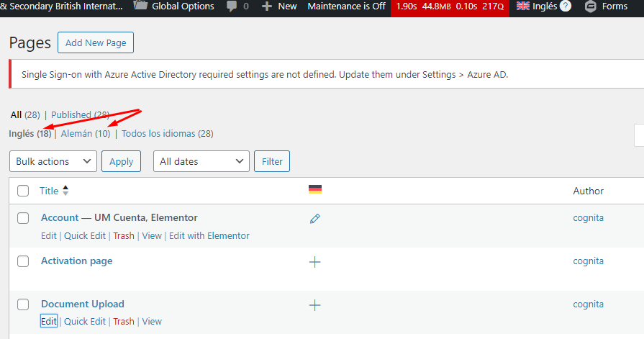
Task: Click the Title column sort arrows
Action: click(66, 191)
